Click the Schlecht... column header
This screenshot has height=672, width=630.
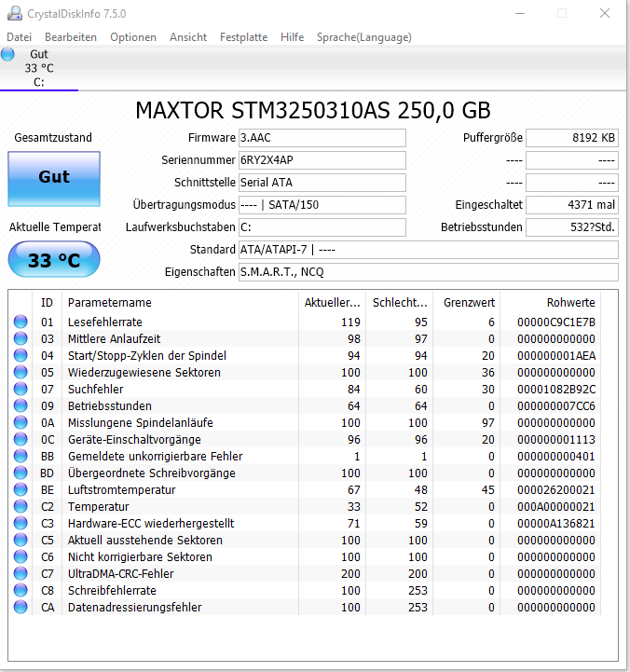[400, 303]
